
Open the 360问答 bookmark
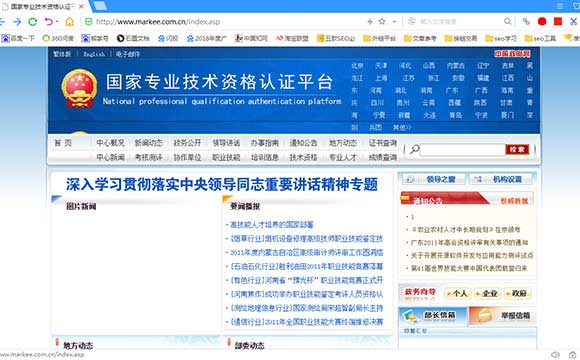(x=58, y=38)
